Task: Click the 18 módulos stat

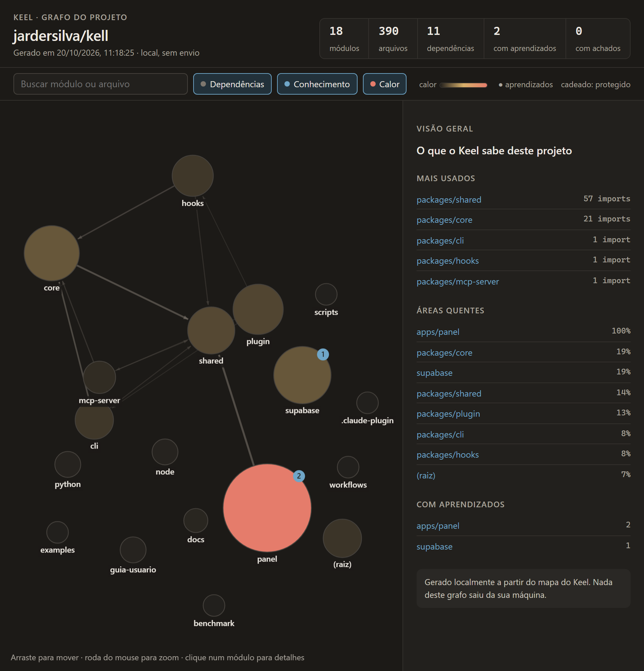Action: click(344, 39)
